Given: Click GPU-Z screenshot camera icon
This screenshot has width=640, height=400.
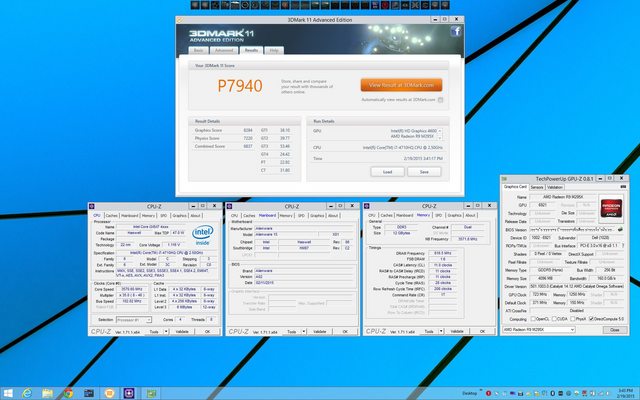Looking at the screenshot, I should 623,187.
